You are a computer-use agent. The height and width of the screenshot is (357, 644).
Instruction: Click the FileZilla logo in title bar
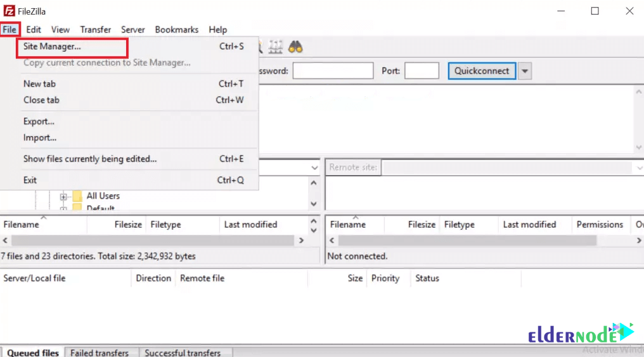(9, 11)
